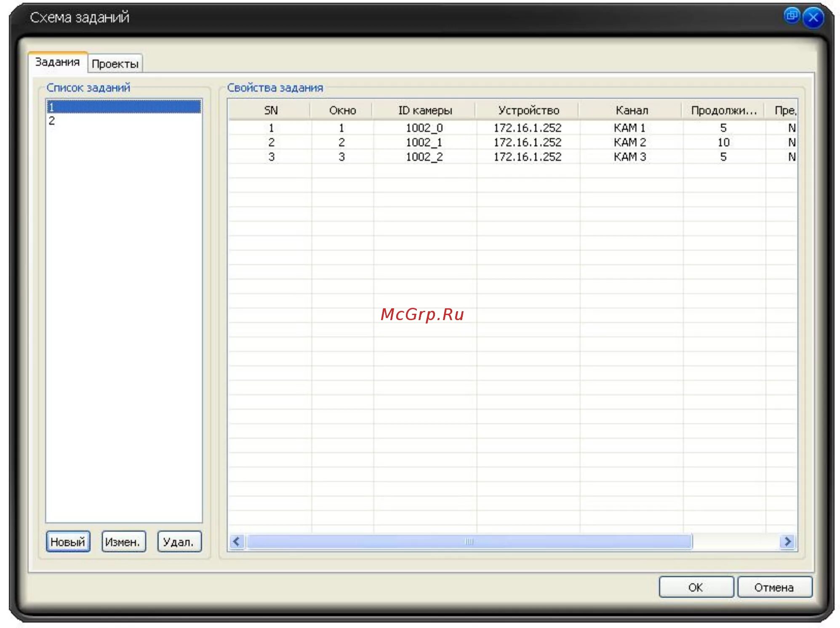840x628 pixels.
Task: Click the restore window icon in title bar
Action: coord(791,16)
